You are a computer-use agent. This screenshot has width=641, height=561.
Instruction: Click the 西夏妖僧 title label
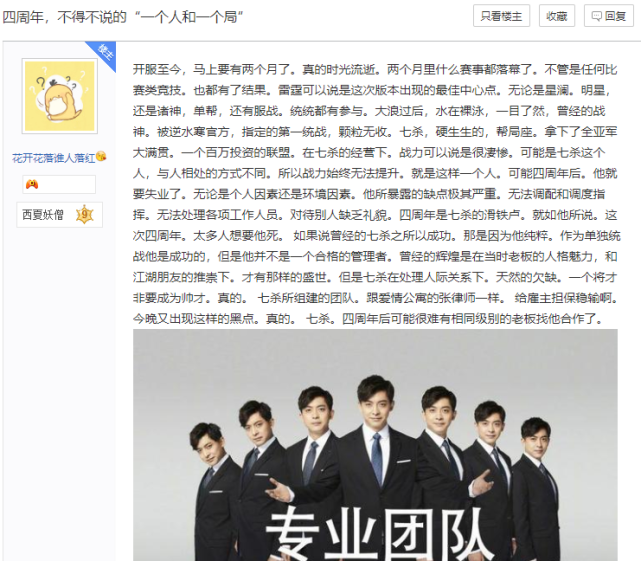coord(43,215)
